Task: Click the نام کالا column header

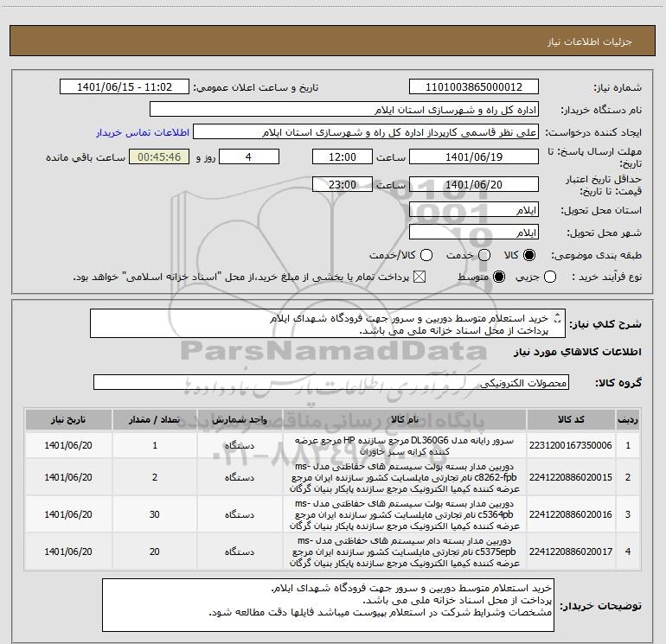Action: 405,420
